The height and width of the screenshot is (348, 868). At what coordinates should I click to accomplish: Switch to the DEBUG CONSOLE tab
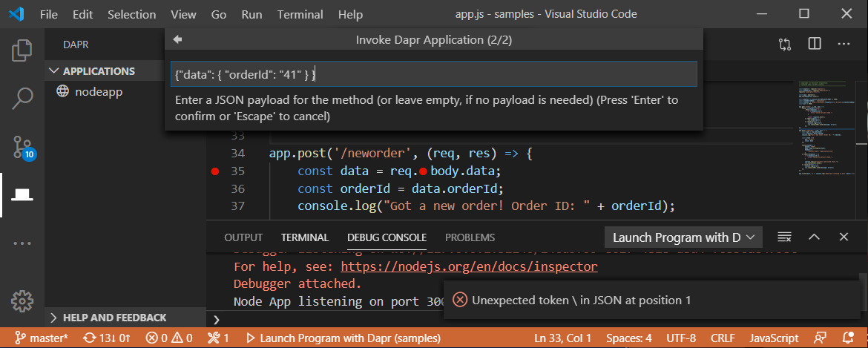pos(387,237)
